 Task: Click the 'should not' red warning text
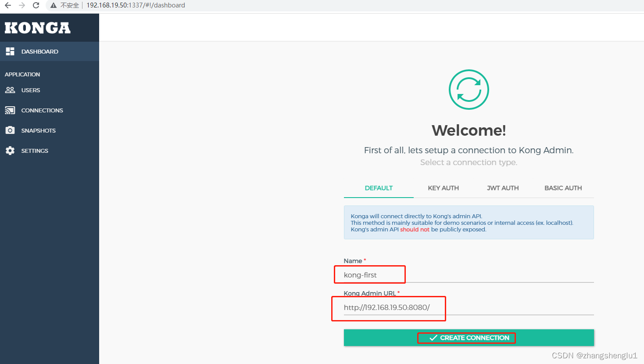415,230
